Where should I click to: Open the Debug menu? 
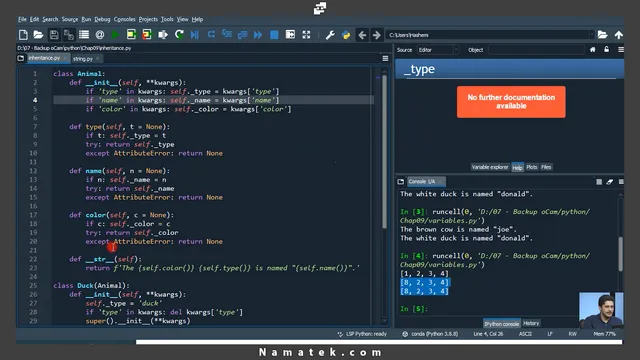click(x=102, y=19)
